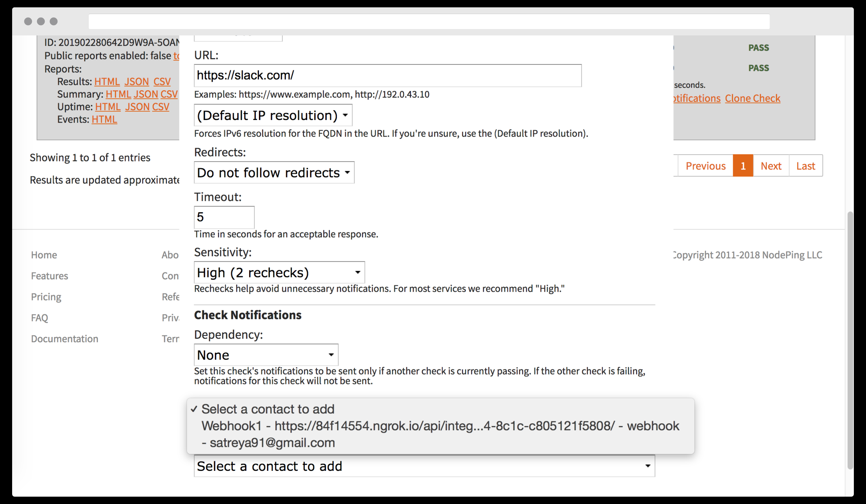Click the Last pagination button
Viewport: 866px width, 504px height.
(x=805, y=166)
